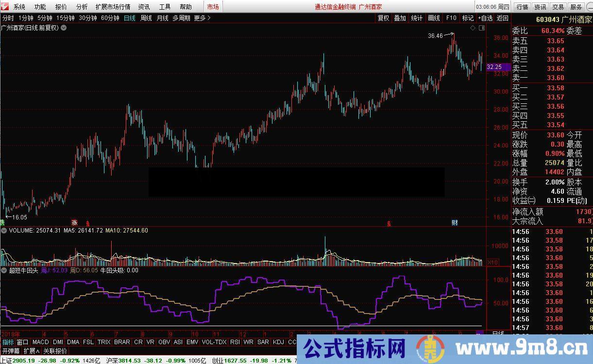The height and width of the screenshot is (364, 593).
Task: Select EMV indicator tab
Action: (x=192, y=342)
